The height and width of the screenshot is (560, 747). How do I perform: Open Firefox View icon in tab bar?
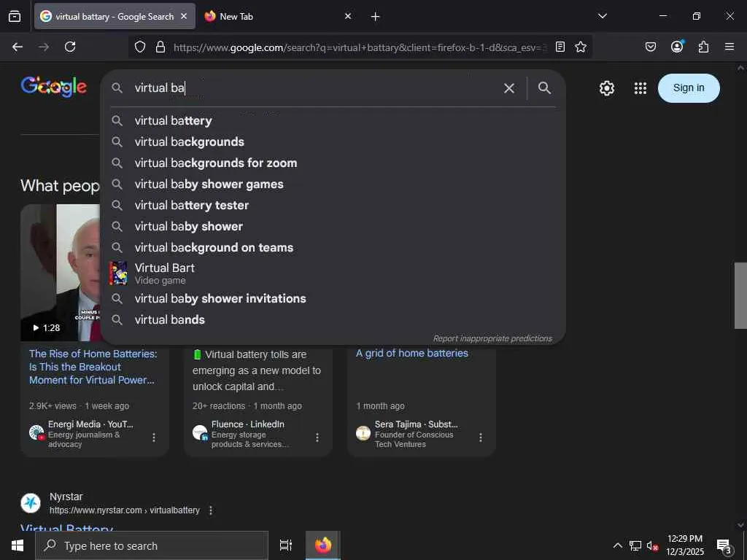(x=15, y=17)
